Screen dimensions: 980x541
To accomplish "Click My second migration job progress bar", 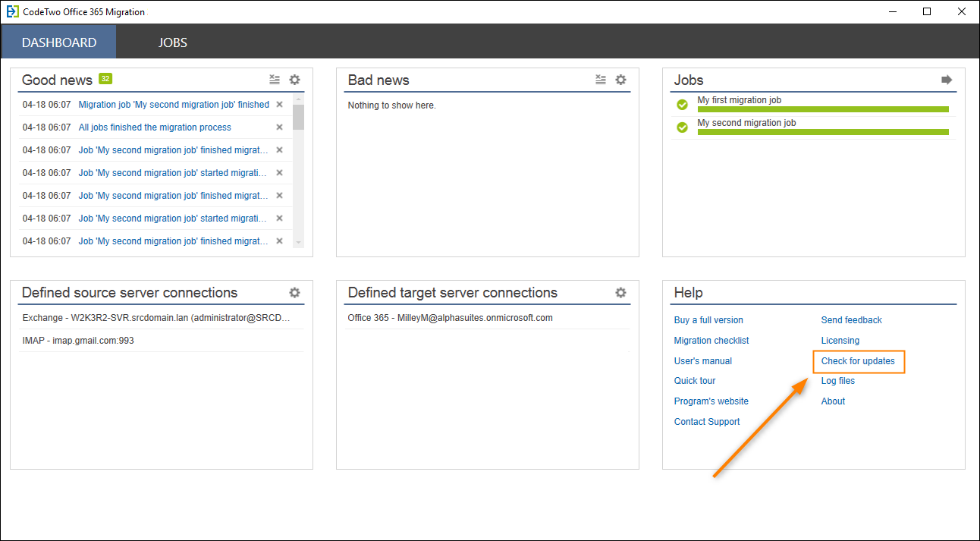I will (823, 132).
